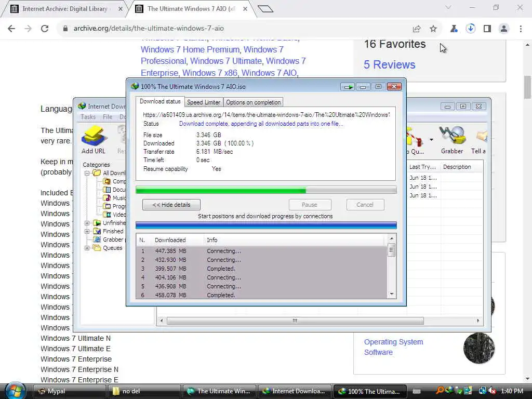Open a new browser tab
The width and height of the screenshot is (532, 399).
point(265,9)
